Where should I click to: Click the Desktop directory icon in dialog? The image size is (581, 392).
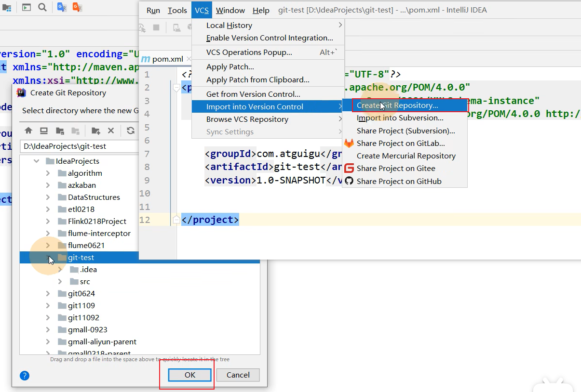coord(44,131)
